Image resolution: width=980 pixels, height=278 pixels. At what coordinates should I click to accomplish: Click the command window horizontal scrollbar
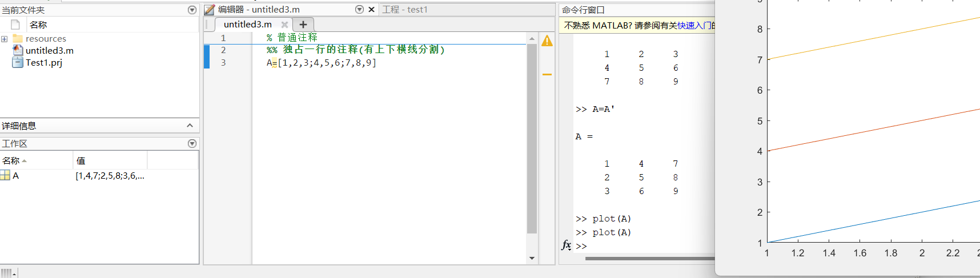[650, 259]
